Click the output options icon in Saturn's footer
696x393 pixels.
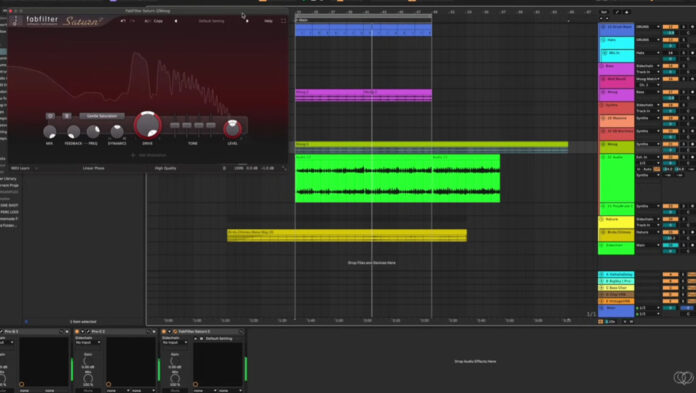pyautogui.click(x=224, y=168)
